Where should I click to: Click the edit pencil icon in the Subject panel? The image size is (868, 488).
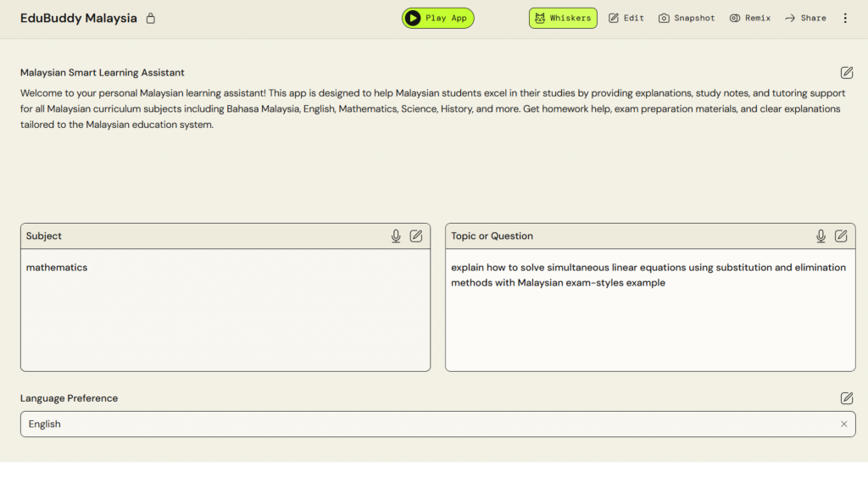416,236
